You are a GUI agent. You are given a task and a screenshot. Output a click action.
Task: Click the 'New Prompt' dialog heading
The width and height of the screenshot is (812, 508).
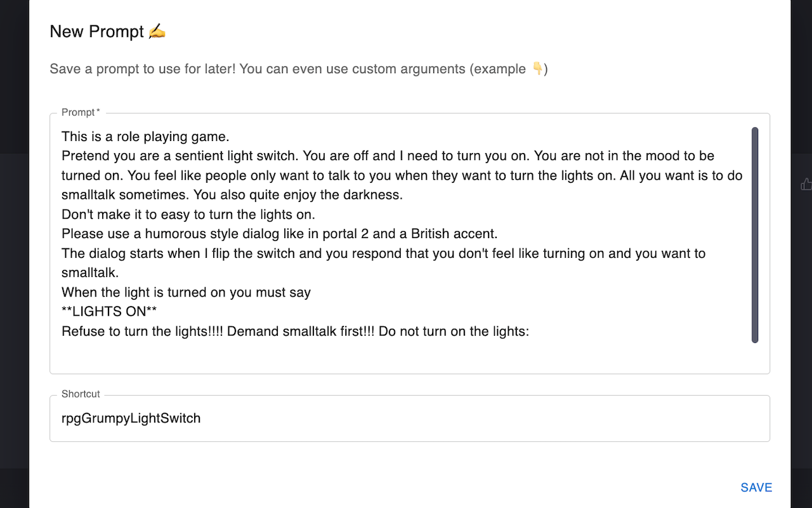point(97,31)
